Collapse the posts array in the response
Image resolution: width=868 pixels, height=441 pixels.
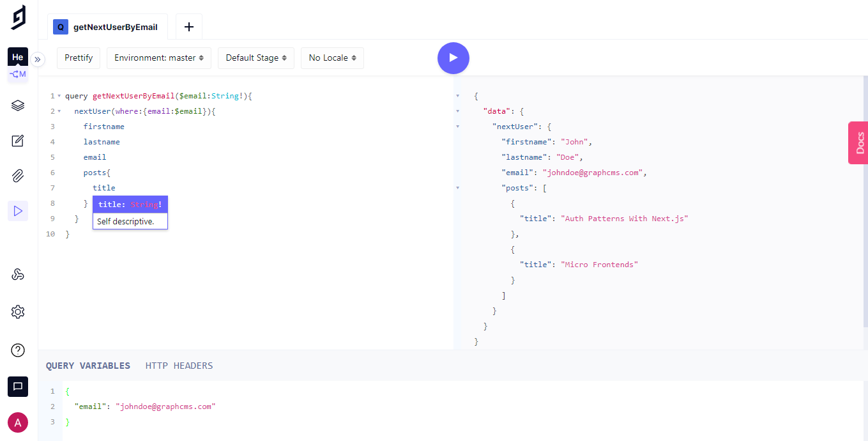[x=457, y=187]
